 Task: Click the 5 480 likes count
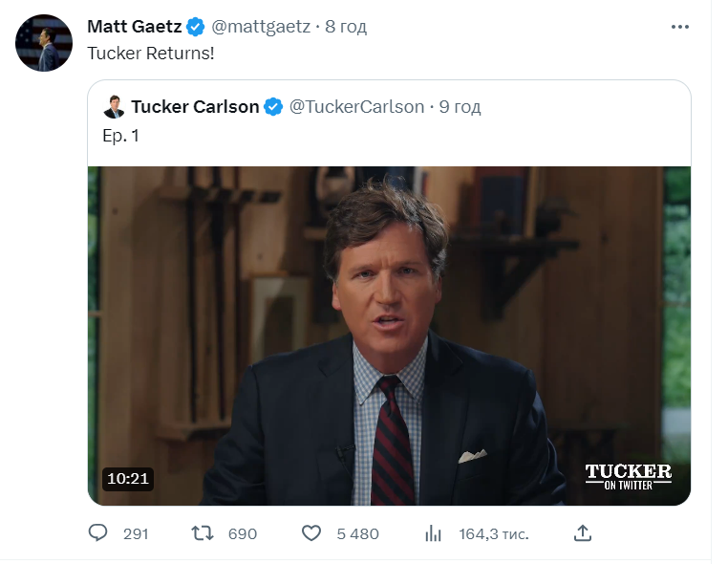358,533
